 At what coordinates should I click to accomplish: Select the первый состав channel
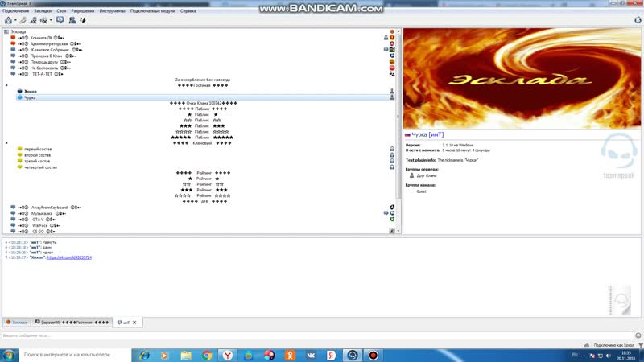tap(38, 150)
